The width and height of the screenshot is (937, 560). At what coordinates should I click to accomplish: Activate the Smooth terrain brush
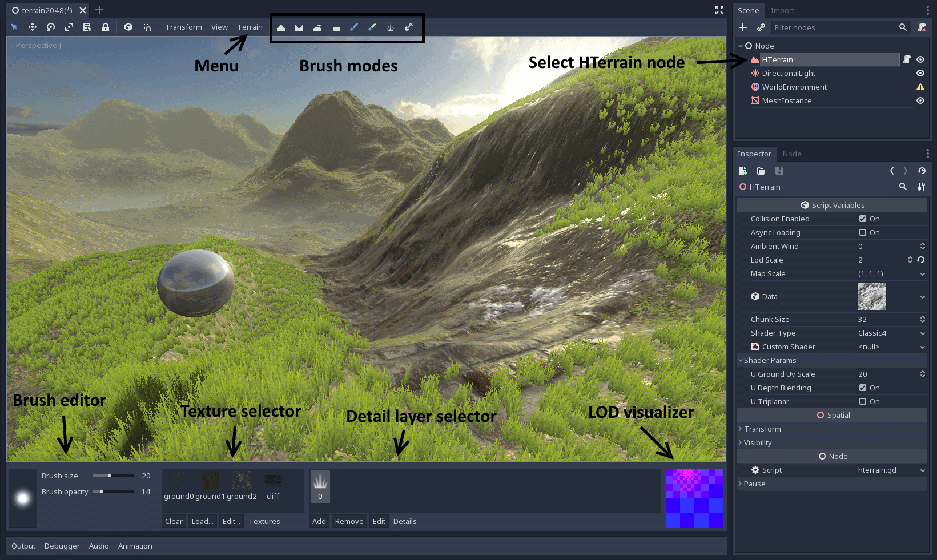[x=317, y=27]
